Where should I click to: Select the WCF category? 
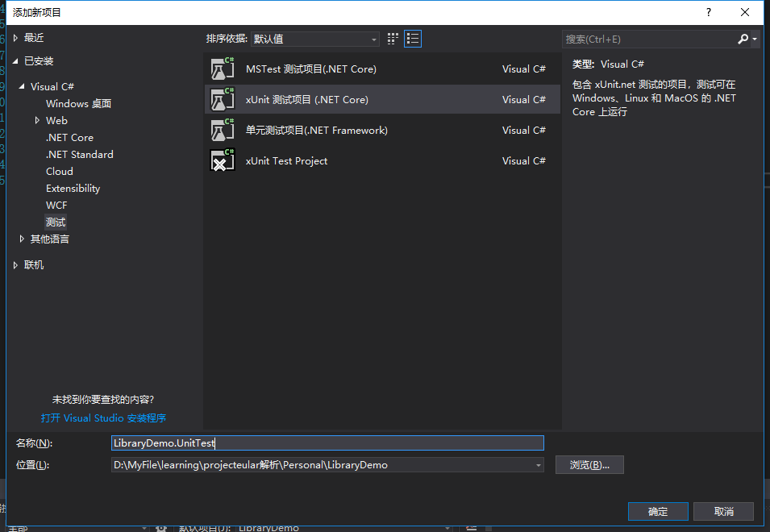(56, 206)
